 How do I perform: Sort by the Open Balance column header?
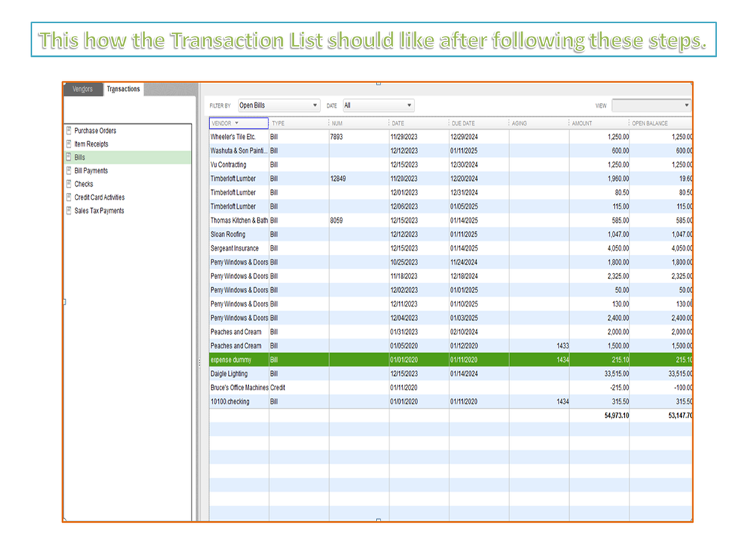pyautogui.click(x=661, y=123)
